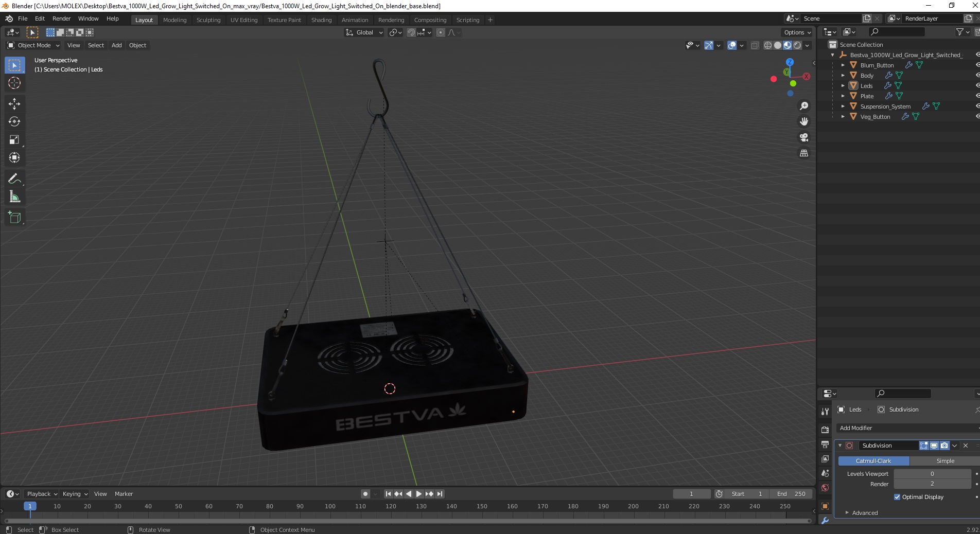The height and width of the screenshot is (534, 980).
Task: Toggle X-ray display
Action: [x=755, y=45]
